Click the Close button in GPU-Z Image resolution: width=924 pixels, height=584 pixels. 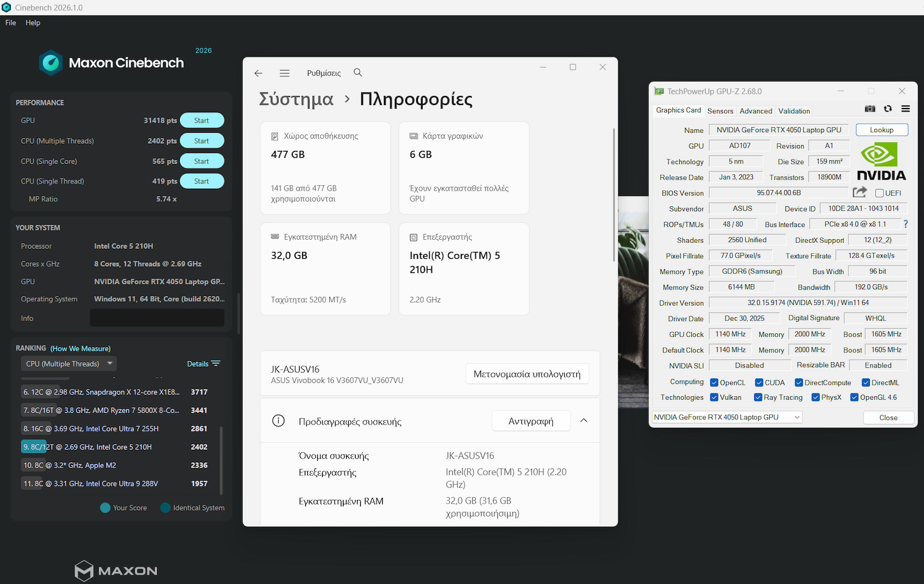[x=888, y=418]
